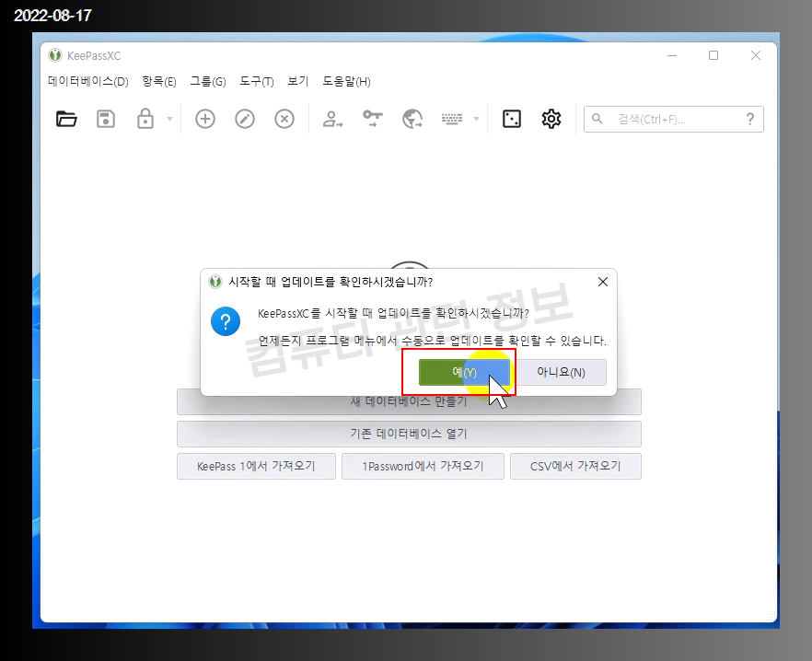The image size is (812, 661).
Task: Open 도움말(H) menu
Action: click(x=346, y=81)
